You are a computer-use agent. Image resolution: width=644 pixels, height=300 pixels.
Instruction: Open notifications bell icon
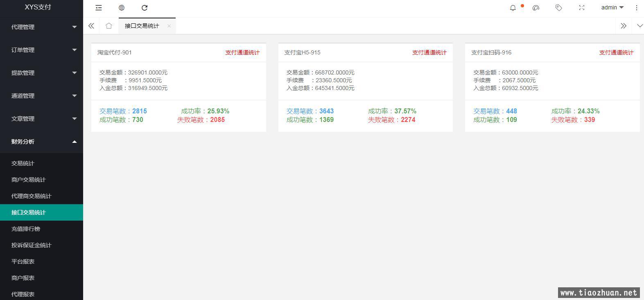tap(513, 8)
